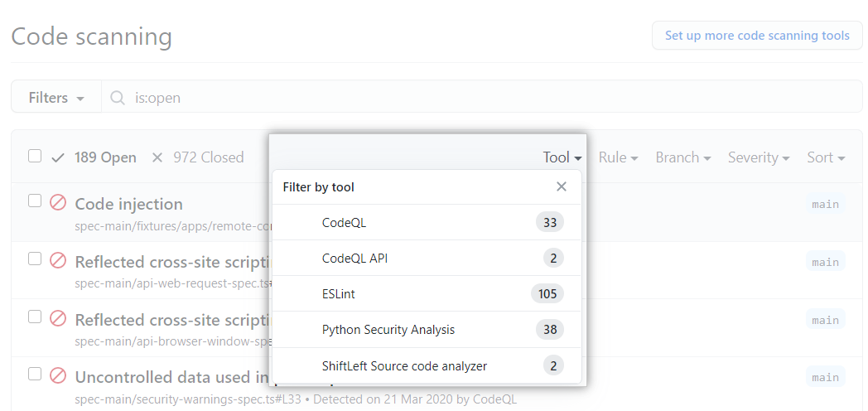Screen dimensions: 868x411
Task: Expand the Severity filter dropdown
Action: click(758, 157)
